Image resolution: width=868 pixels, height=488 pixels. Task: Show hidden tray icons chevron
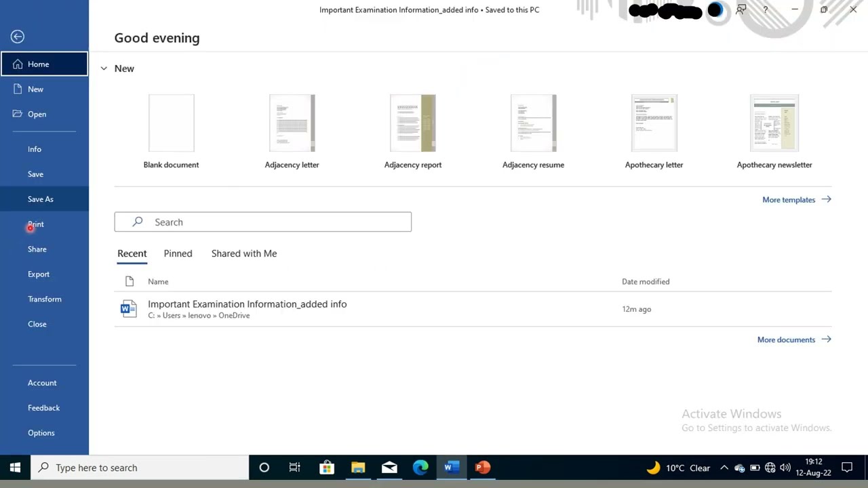724,468
